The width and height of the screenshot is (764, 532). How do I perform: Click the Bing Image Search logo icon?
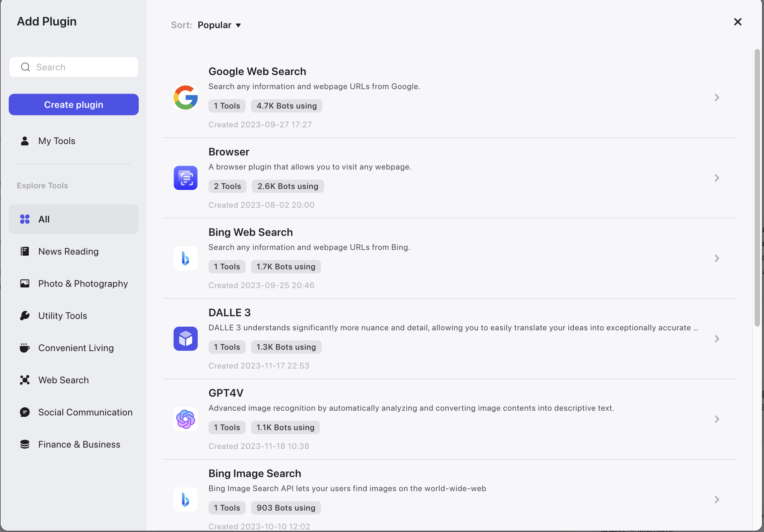185,500
